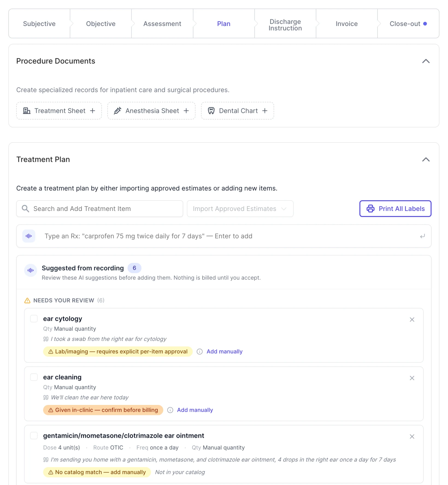Check the ear cleaning checkbox
448x485 pixels.
tap(34, 377)
